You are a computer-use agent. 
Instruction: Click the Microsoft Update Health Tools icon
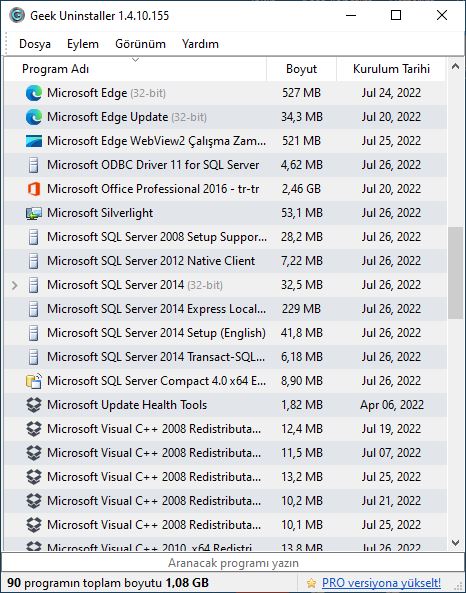pyautogui.click(x=34, y=405)
